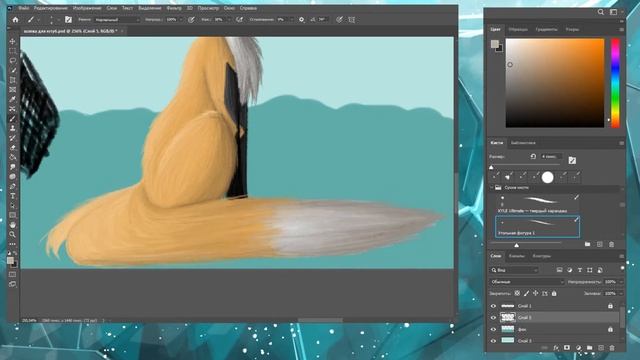Select the Eraser tool

[x=13, y=147]
